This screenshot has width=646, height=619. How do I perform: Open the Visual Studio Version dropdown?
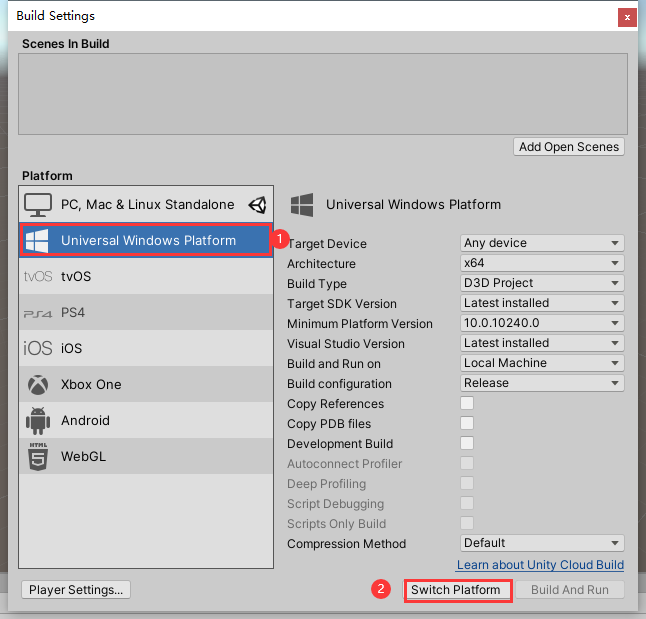[x=542, y=343]
